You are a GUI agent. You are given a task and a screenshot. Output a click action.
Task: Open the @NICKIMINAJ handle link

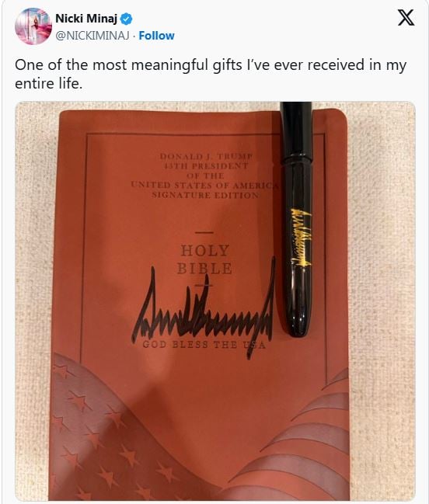tap(92, 36)
